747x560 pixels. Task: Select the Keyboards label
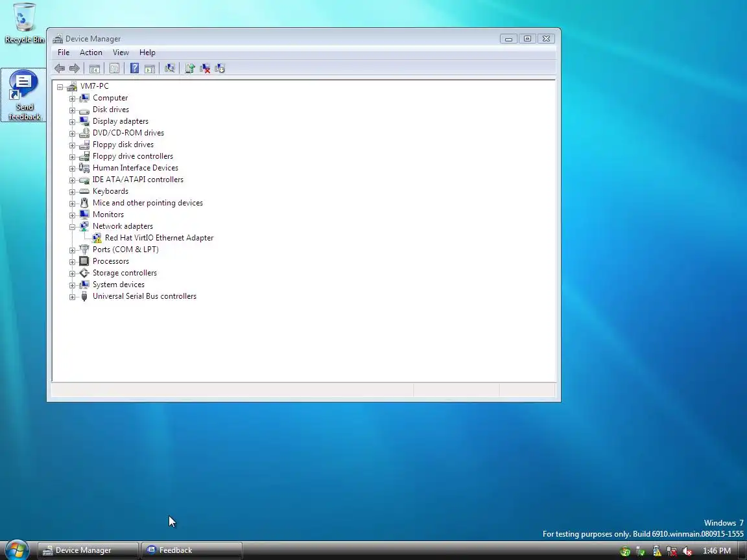110,191
